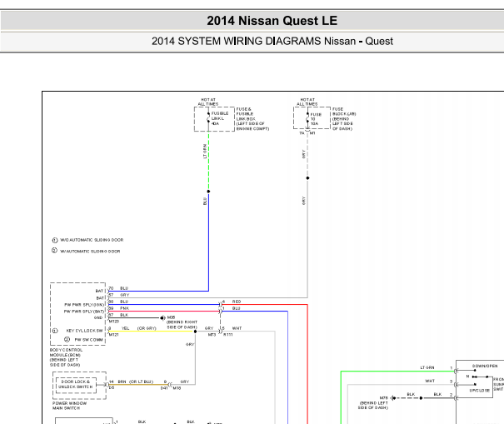Click the 'LT GRN' label on horizontal green wire
This screenshot has width=504, height=424.
point(427,367)
